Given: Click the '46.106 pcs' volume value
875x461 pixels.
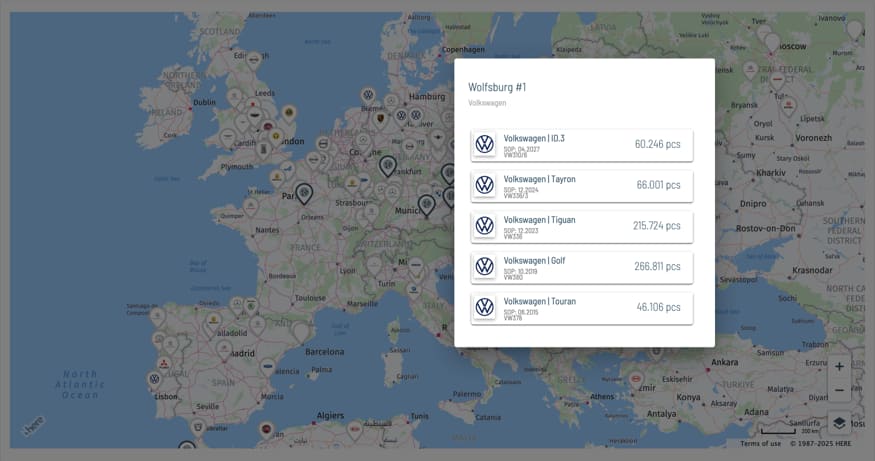Looking at the screenshot, I should [x=658, y=307].
